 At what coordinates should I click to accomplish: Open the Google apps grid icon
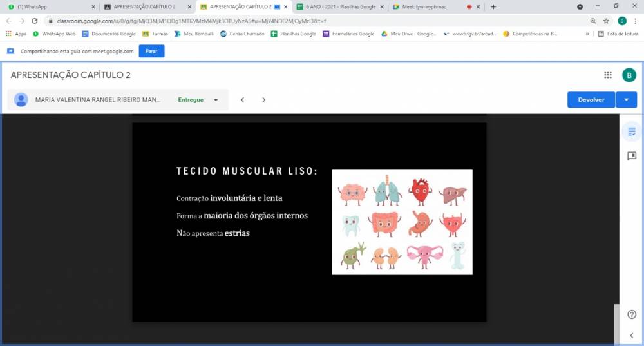[607, 75]
